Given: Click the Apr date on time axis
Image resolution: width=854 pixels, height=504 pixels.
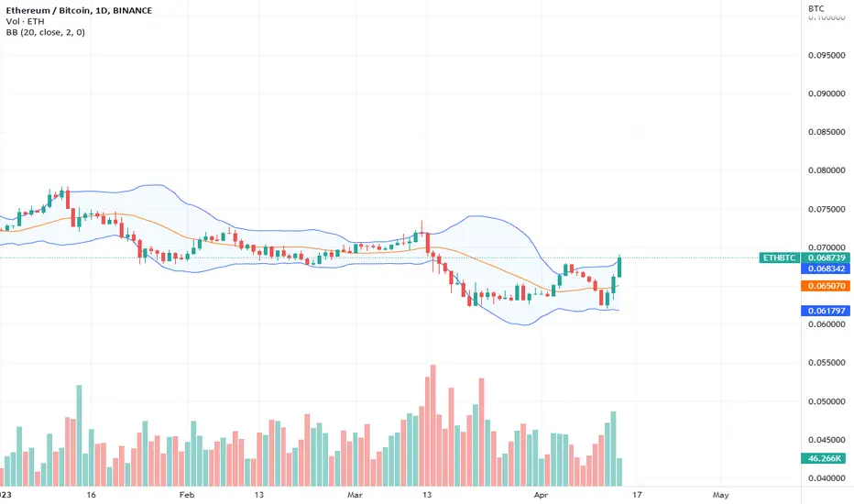Looking at the screenshot, I should [x=541, y=495].
